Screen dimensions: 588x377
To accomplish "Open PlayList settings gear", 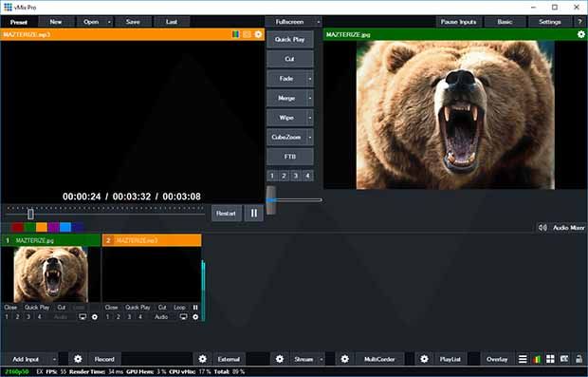I will 424,359.
